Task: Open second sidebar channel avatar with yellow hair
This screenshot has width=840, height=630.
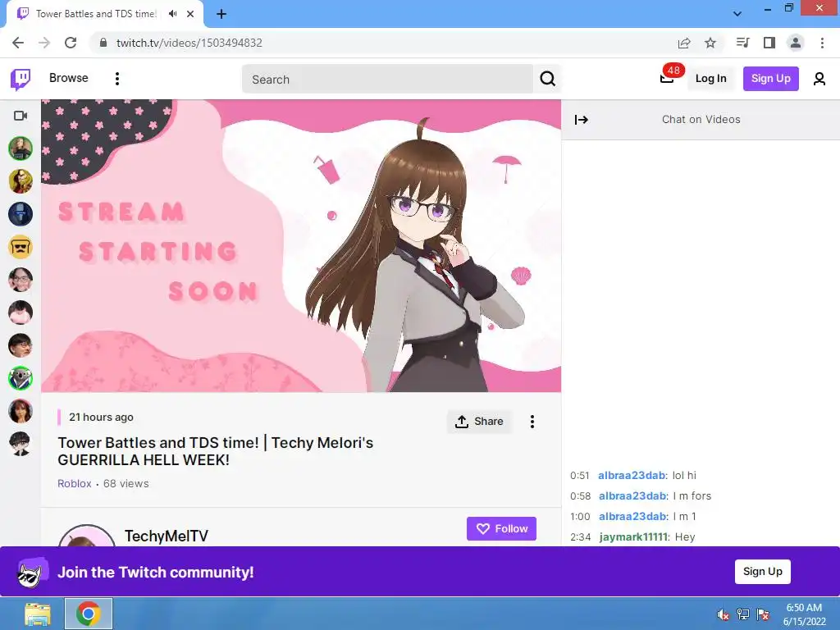Action: [x=21, y=181]
